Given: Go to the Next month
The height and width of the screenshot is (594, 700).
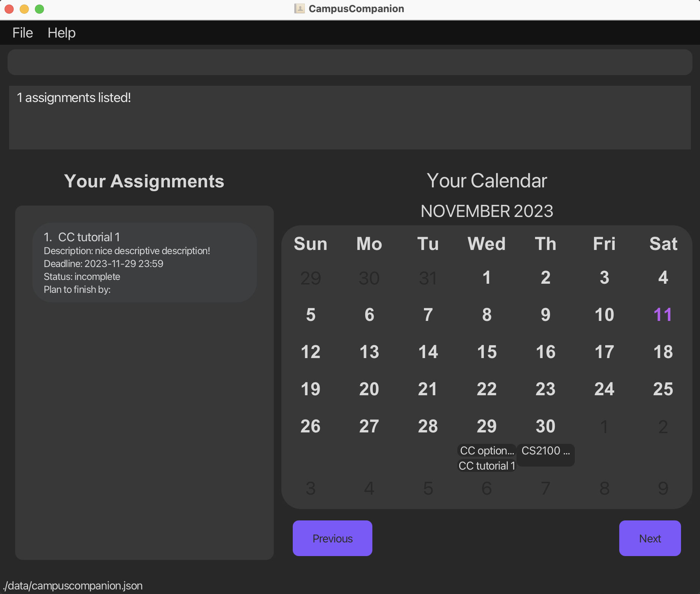Looking at the screenshot, I should (x=650, y=538).
